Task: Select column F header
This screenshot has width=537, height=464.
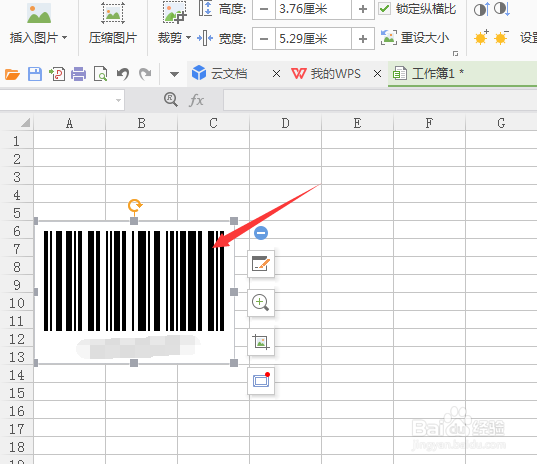Action: click(429, 123)
